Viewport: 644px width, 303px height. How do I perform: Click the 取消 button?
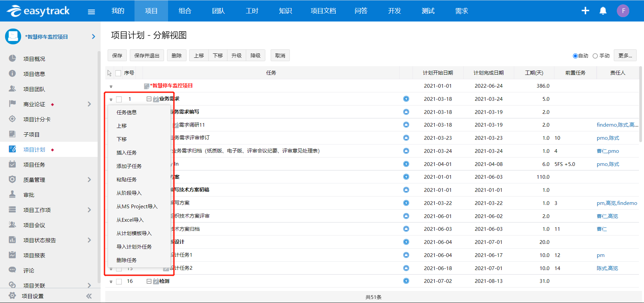[x=280, y=55]
